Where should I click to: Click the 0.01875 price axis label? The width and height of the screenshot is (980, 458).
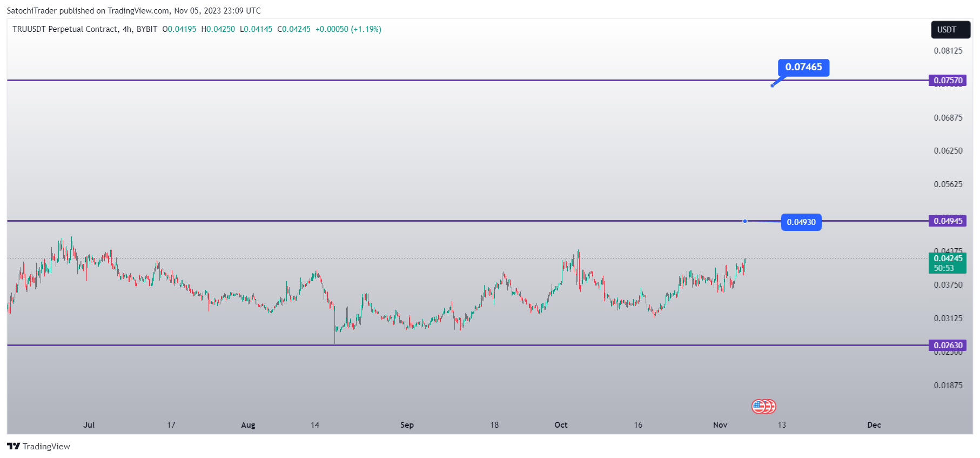tap(948, 386)
